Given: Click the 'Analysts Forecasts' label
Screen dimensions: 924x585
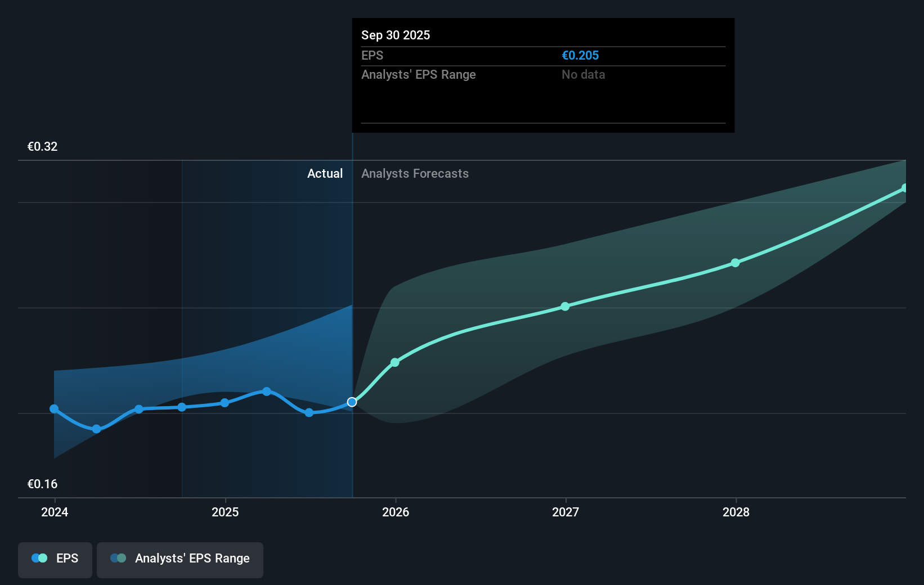Looking at the screenshot, I should pyautogui.click(x=415, y=174).
